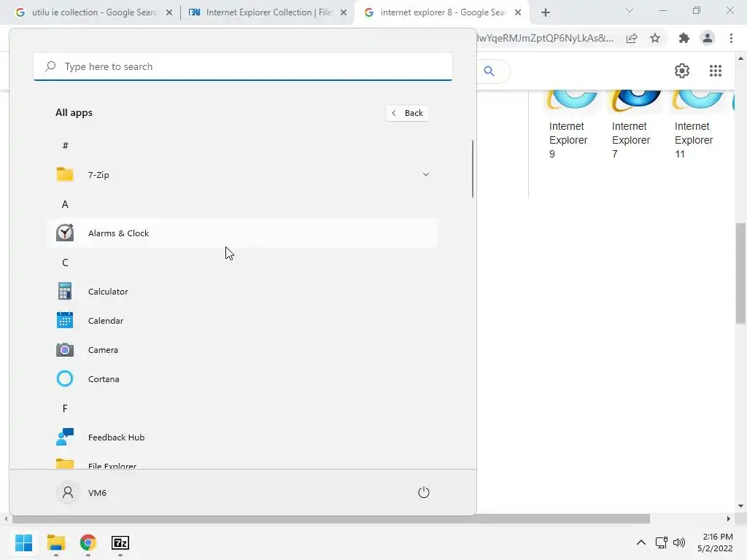Launch Alarms & Clock app
The height and width of the screenshot is (560, 747).
pos(242,233)
